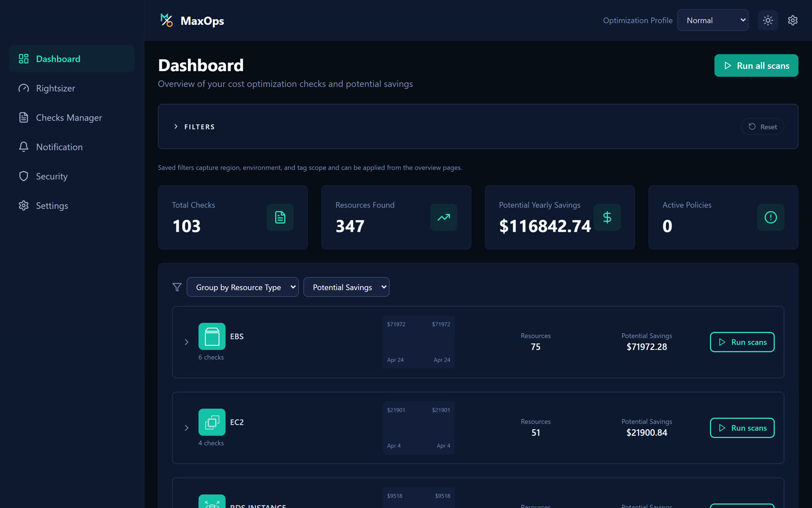Screen dimensions: 812x508
Task: Open Settings from the sidebar
Action: tap(72, 206)
